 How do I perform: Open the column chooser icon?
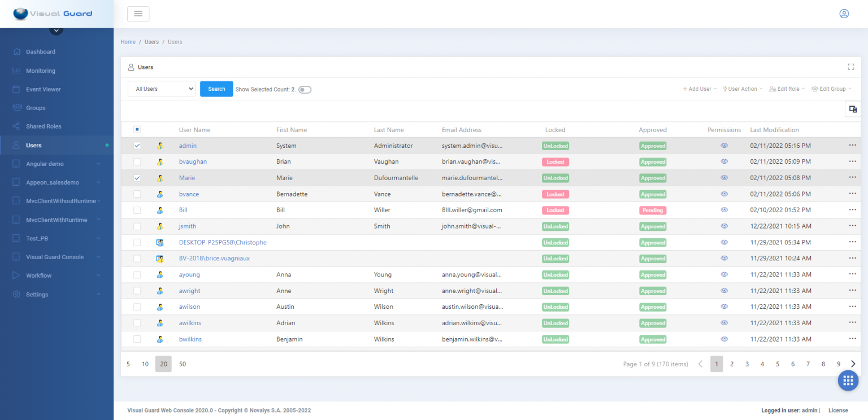coord(853,109)
